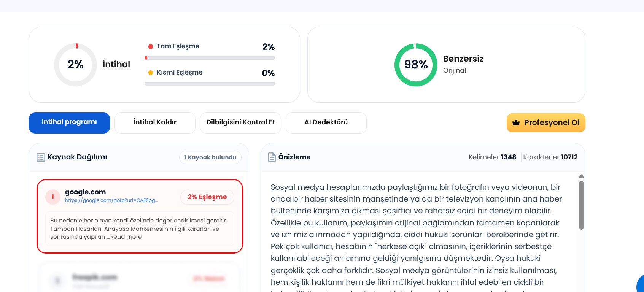Click the number 1 source badge
Image resolution: width=644 pixels, height=292 pixels.
[53, 197]
